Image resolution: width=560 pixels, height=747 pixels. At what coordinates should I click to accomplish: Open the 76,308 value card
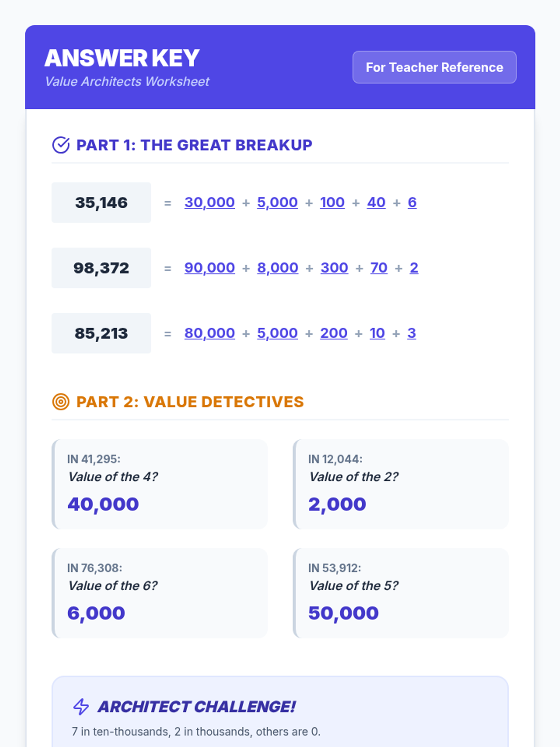pos(160,593)
